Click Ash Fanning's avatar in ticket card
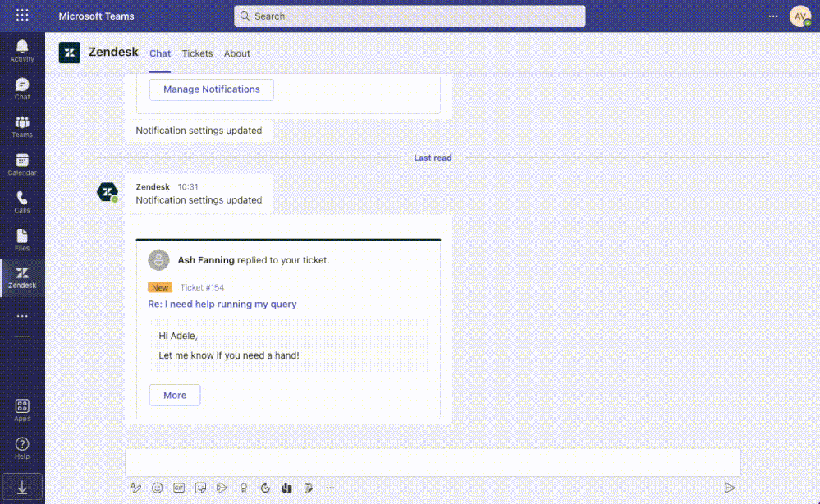The image size is (820, 504). (158, 260)
